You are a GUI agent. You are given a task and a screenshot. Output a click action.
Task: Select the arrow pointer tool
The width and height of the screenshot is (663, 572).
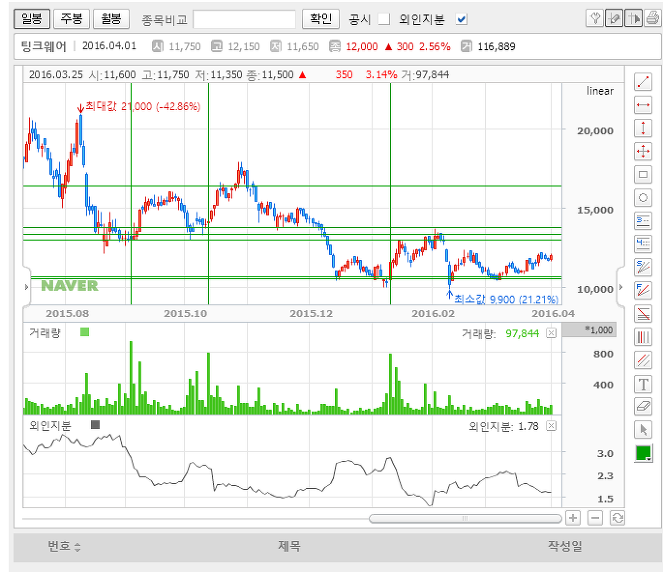point(643,430)
